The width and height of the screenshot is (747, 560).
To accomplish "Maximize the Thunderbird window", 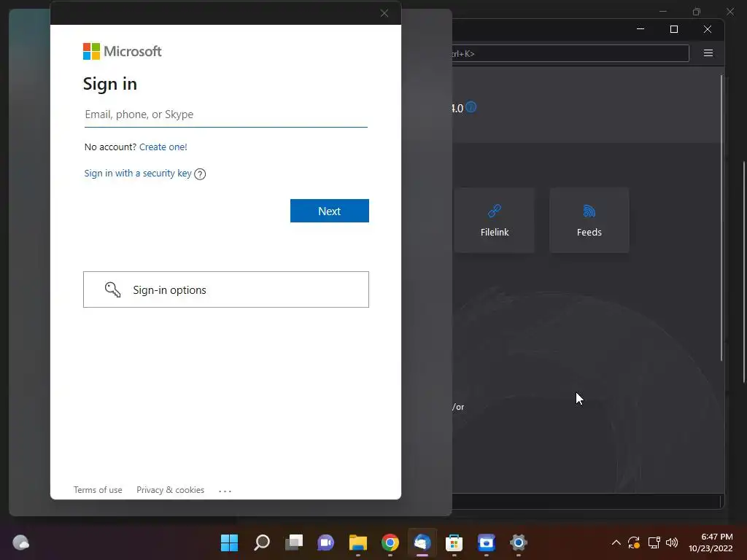I will coord(674,29).
